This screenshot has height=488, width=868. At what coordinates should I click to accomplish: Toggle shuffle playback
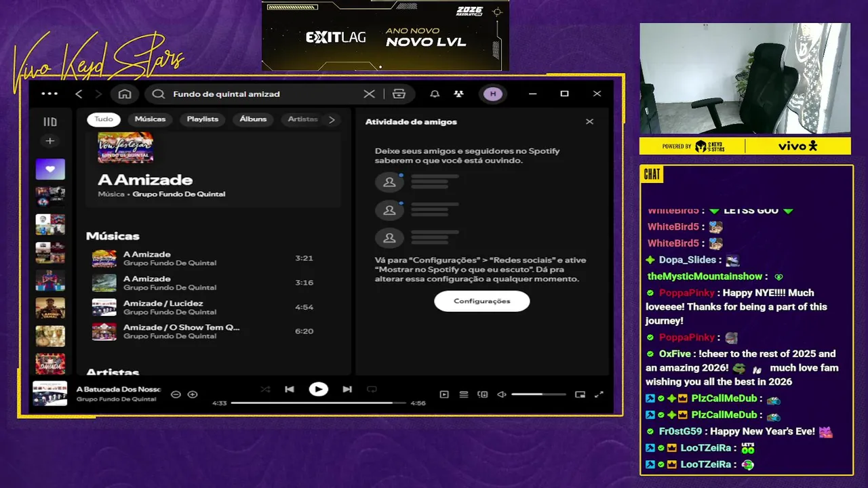tap(265, 389)
